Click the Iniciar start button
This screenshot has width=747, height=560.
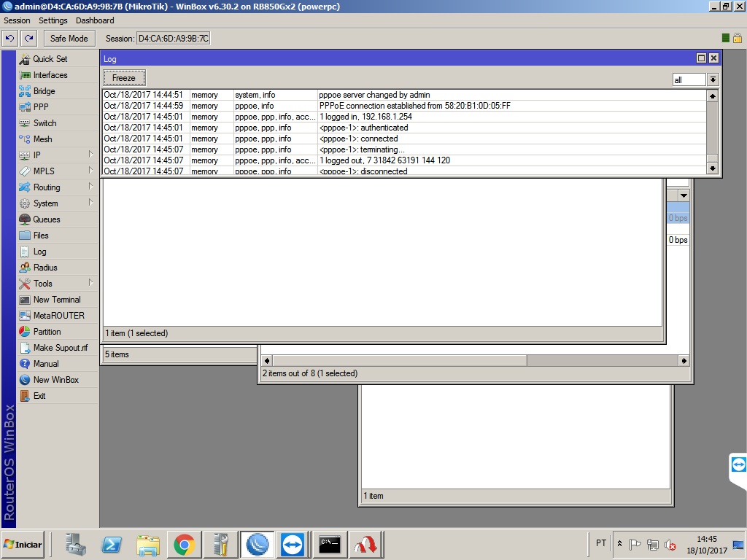(x=23, y=544)
